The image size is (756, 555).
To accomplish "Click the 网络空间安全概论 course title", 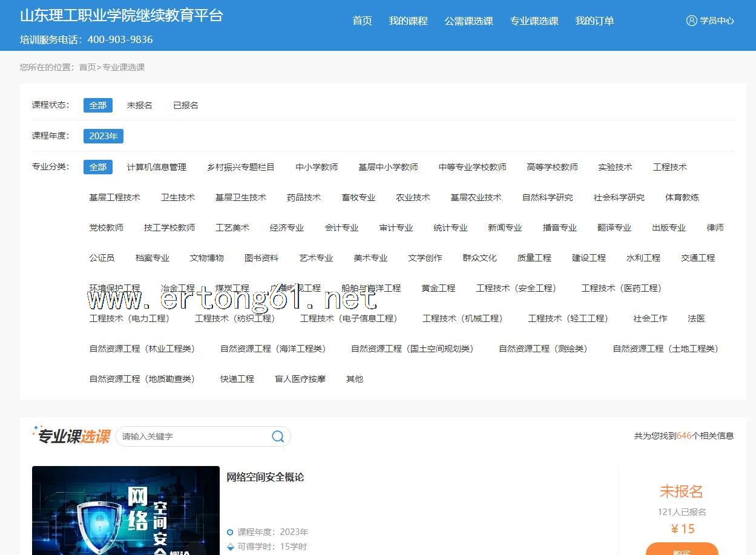I will coord(265,477).
